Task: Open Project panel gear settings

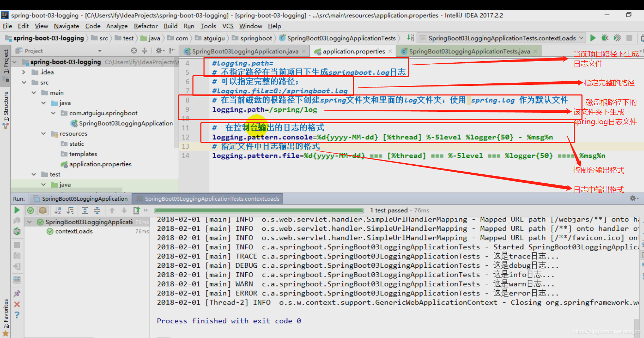Action: tap(160, 51)
